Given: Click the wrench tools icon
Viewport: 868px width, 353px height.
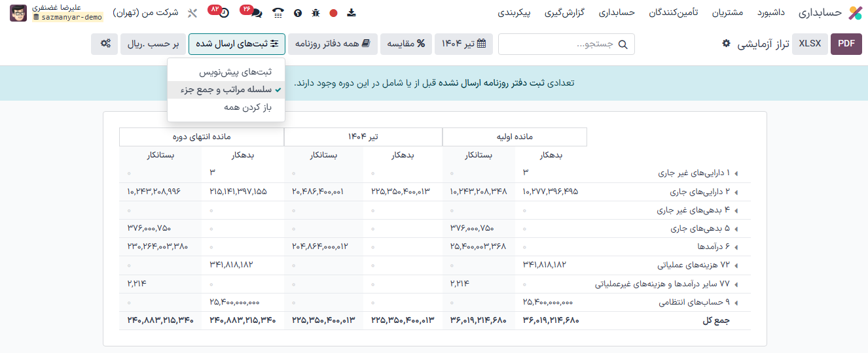Looking at the screenshot, I should pyautogui.click(x=192, y=12).
